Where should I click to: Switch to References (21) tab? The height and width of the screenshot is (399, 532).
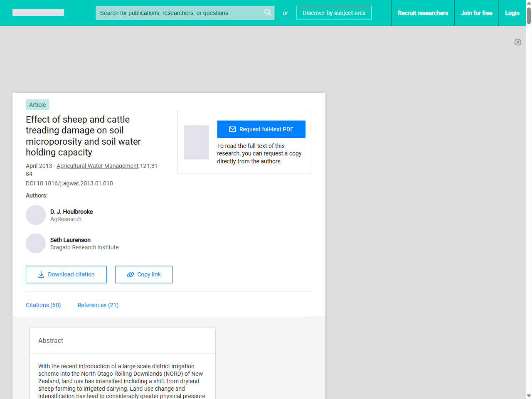(98, 305)
